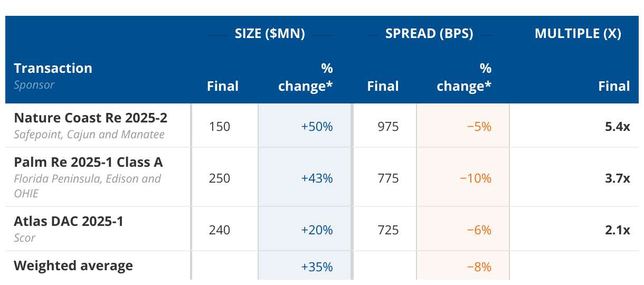The height and width of the screenshot is (285, 644).
Task: Click the SIZE ($MN) column group header
Action: pyautogui.click(x=270, y=34)
